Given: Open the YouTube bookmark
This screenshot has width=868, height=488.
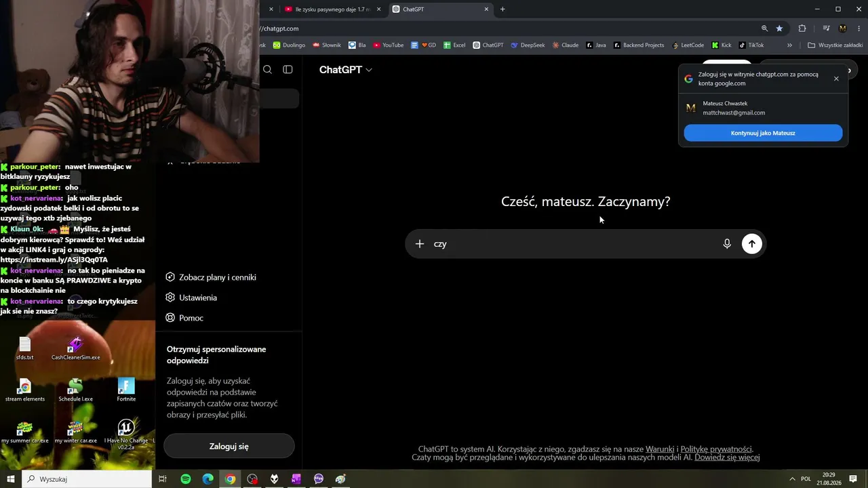Looking at the screenshot, I should pyautogui.click(x=388, y=45).
